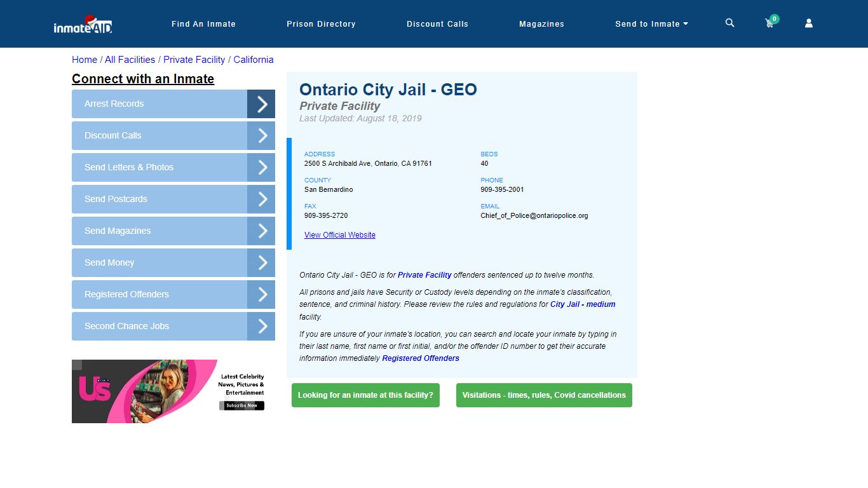Open Magazines menu item
Image resolution: width=868 pixels, height=488 pixels.
(x=541, y=24)
